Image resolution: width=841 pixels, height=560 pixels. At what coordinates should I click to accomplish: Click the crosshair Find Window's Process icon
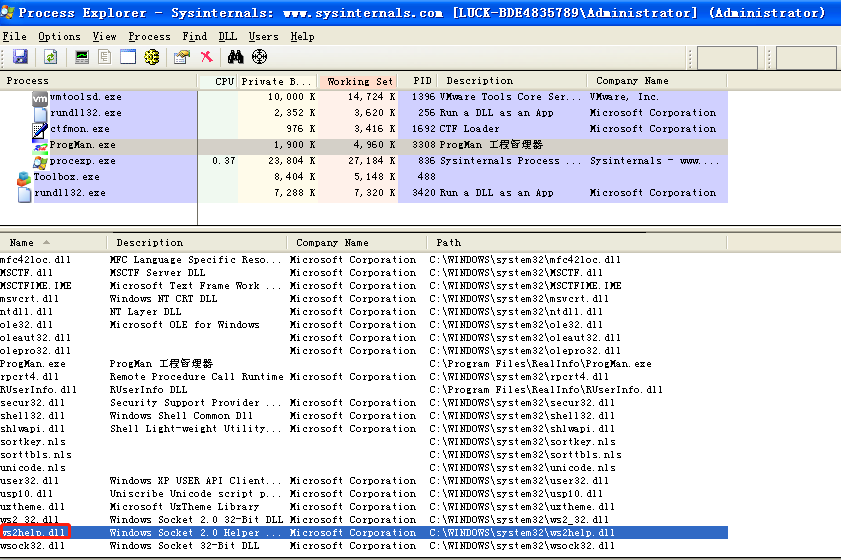[259, 58]
